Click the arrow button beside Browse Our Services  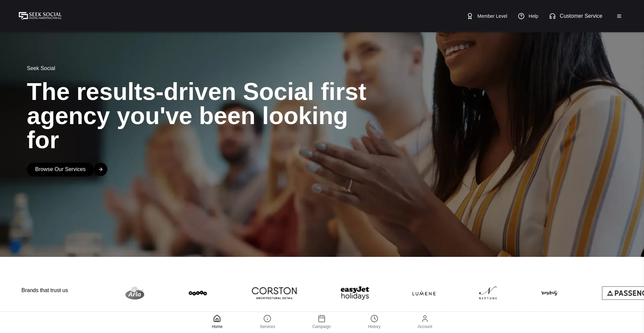click(x=101, y=169)
